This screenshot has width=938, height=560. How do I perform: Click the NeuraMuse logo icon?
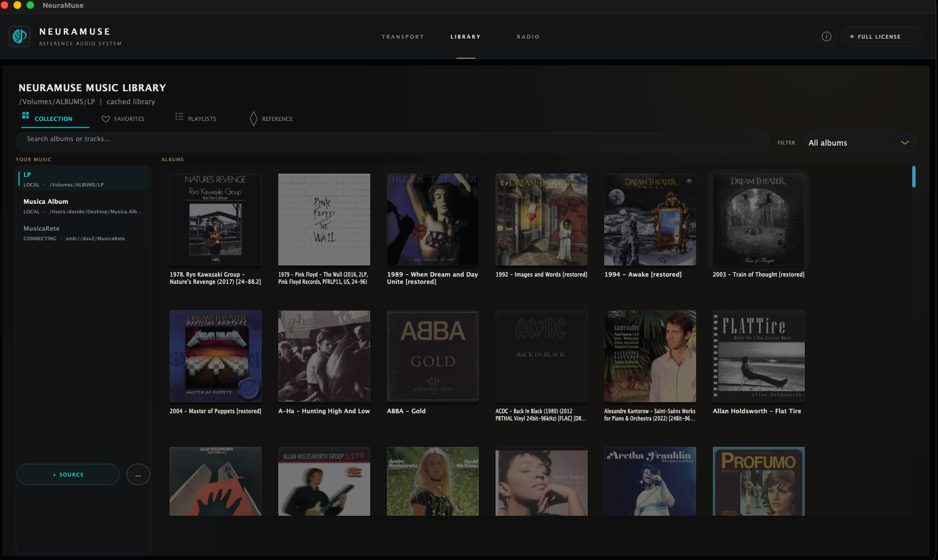[x=20, y=36]
